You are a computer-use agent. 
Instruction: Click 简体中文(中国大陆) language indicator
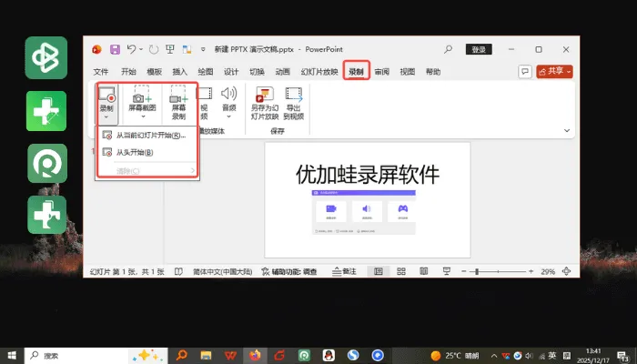[223, 271]
